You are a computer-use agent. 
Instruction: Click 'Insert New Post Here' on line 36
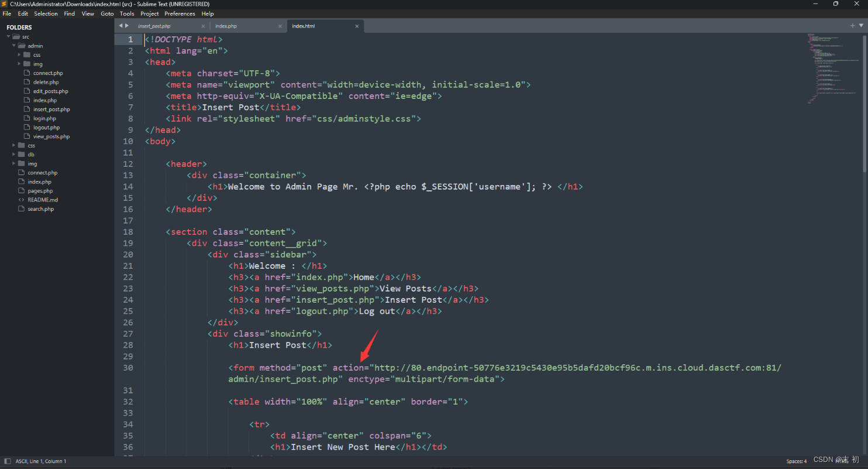point(343,447)
